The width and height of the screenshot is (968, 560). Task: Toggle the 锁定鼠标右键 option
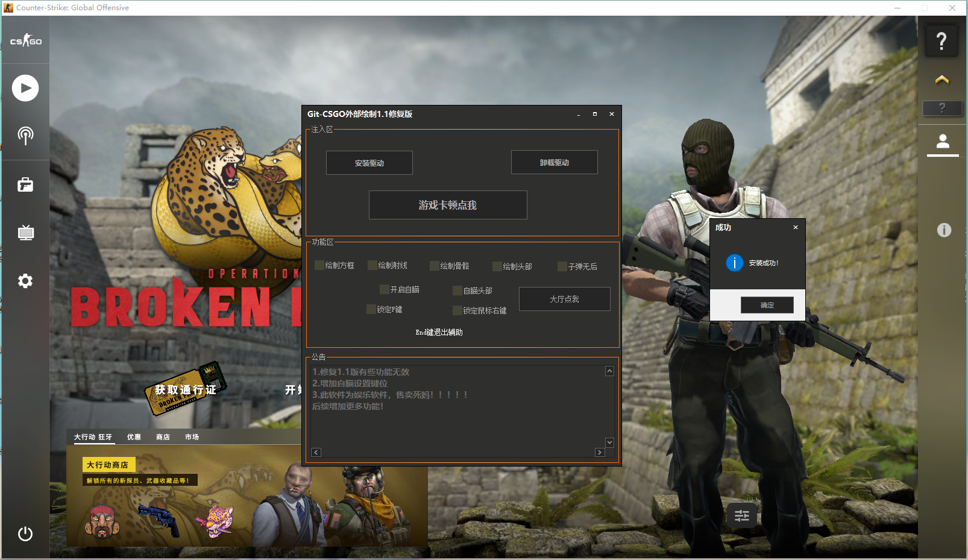point(457,310)
